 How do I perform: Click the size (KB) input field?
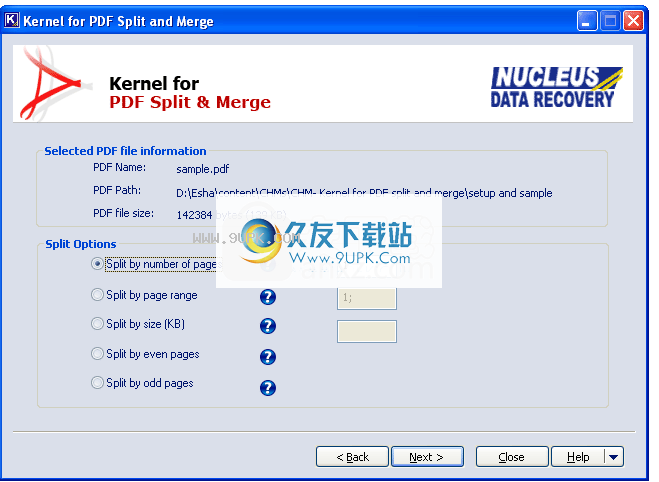pyautogui.click(x=367, y=331)
